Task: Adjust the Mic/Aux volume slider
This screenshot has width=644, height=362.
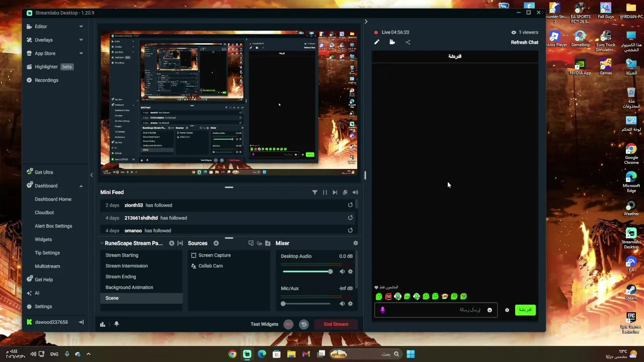Action: [x=307, y=304]
